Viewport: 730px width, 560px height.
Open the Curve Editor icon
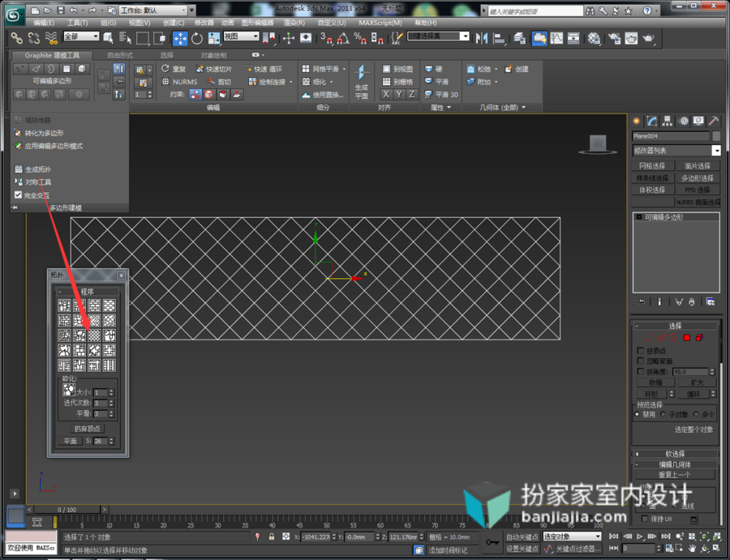556,38
